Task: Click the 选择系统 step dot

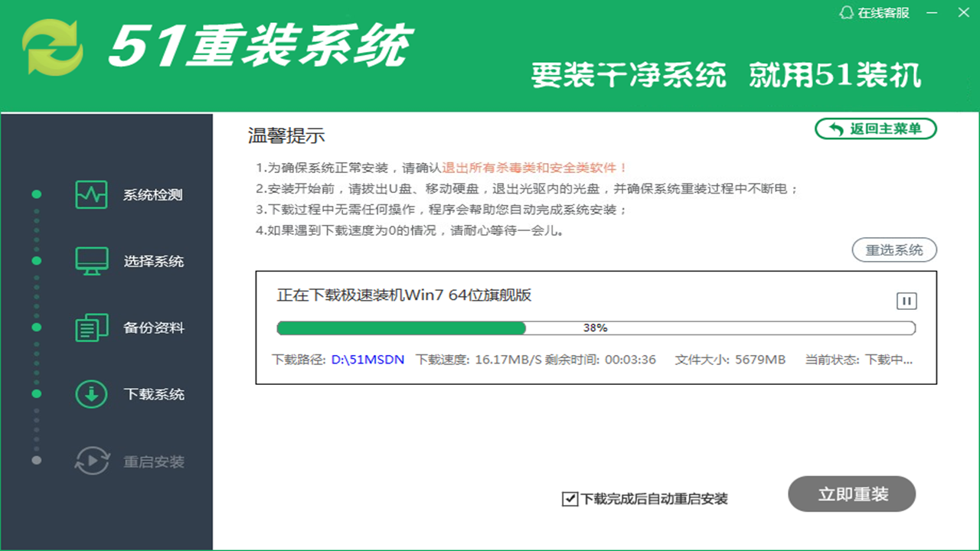Action: (x=36, y=261)
